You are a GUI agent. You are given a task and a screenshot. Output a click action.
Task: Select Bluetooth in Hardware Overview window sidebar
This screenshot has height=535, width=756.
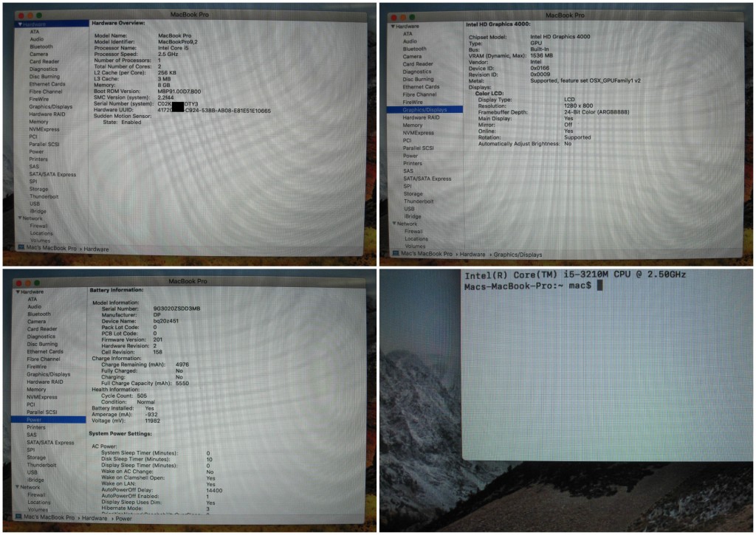[x=41, y=46]
